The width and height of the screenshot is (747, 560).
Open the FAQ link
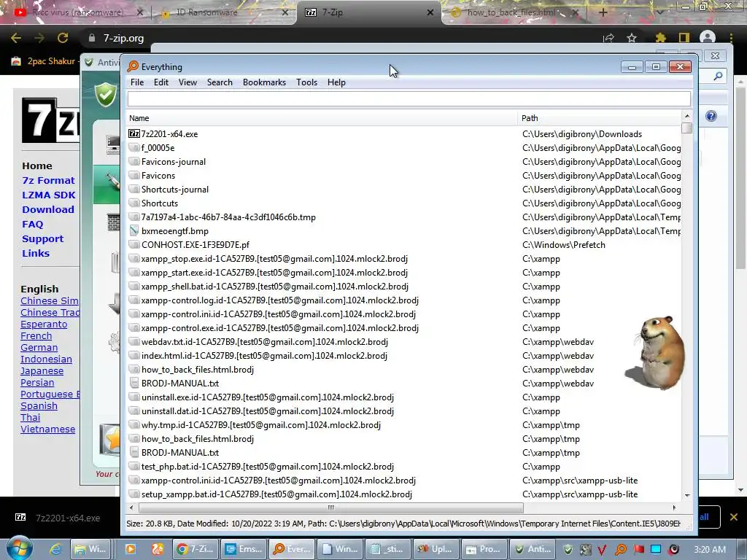point(32,225)
